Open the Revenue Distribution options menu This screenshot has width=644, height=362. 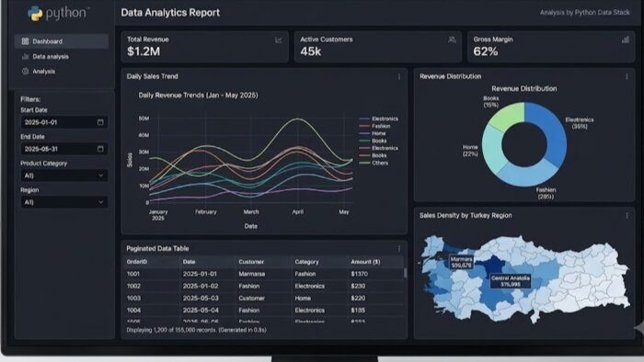click(627, 76)
